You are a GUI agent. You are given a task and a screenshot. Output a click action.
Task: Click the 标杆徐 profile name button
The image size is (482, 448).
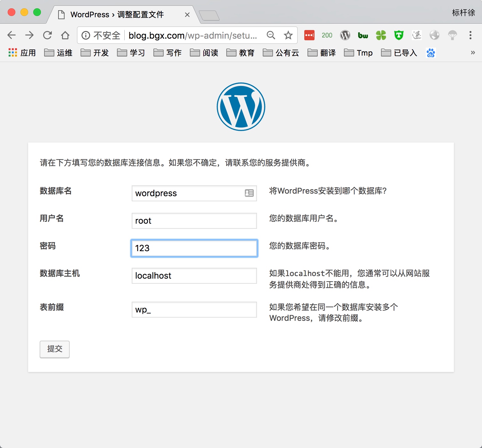point(463,13)
